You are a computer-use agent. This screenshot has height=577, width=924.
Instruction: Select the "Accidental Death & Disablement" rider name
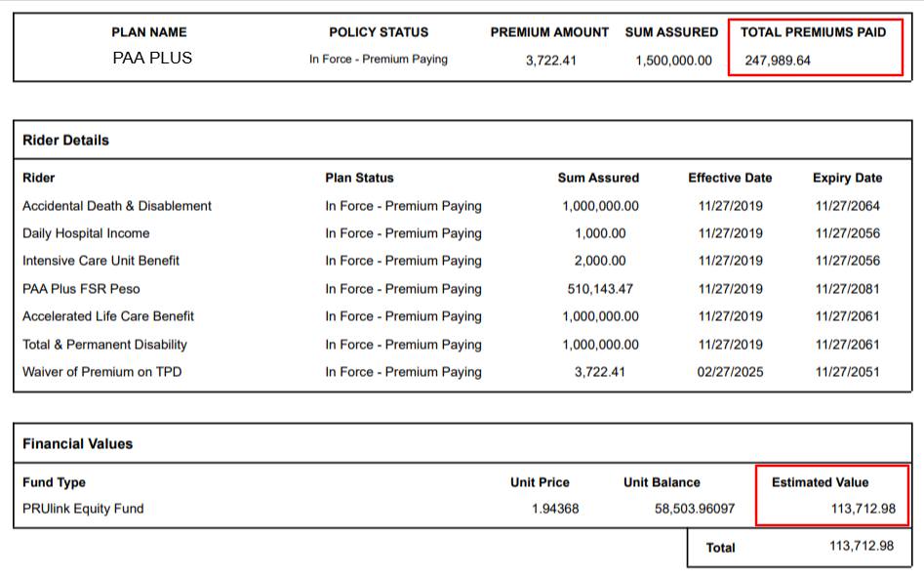coord(117,206)
